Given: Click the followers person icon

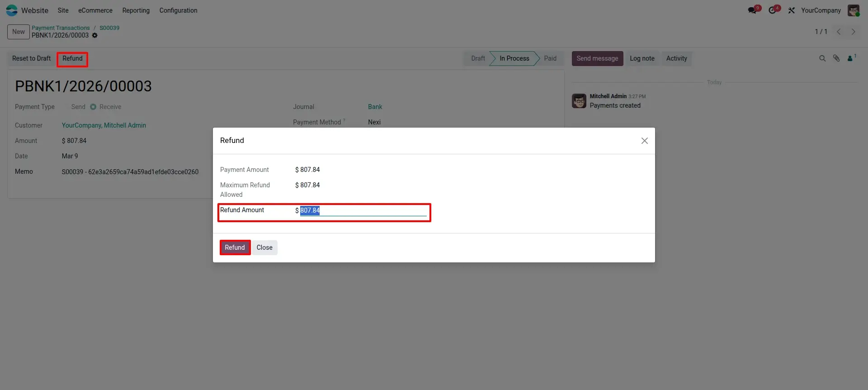Looking at the screenshot, I should pyautogui.click(x=851, y=58).
